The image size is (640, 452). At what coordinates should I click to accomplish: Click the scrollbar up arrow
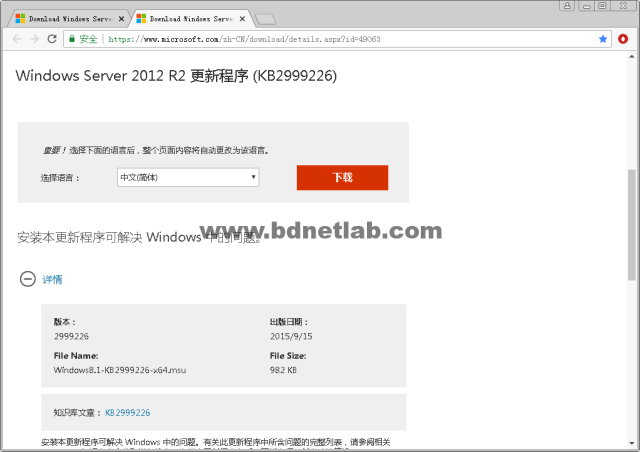(632, 57)
